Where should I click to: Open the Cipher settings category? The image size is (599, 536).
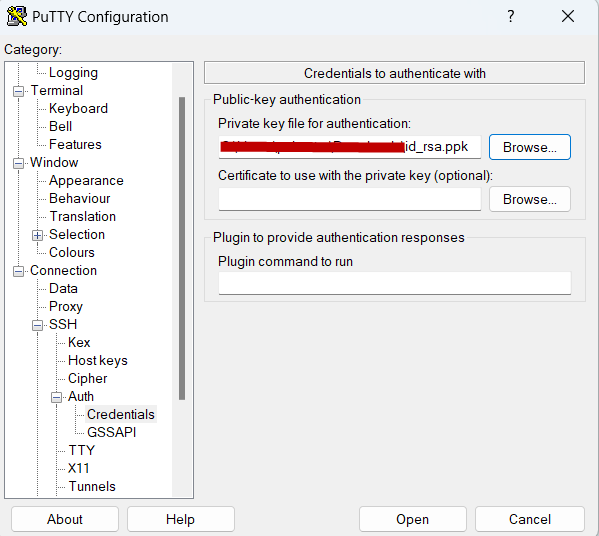[x=87, y=378]
